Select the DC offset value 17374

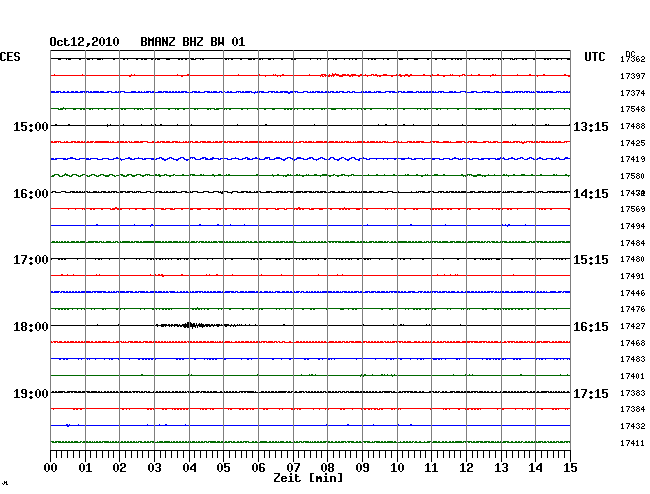click(x=633, y=93)
